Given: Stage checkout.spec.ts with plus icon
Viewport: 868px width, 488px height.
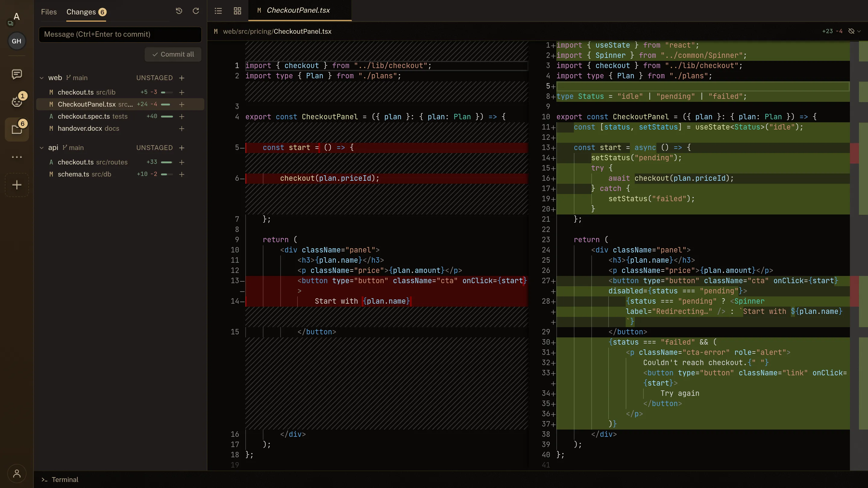Looking at the screenshot, I should 182,117.
